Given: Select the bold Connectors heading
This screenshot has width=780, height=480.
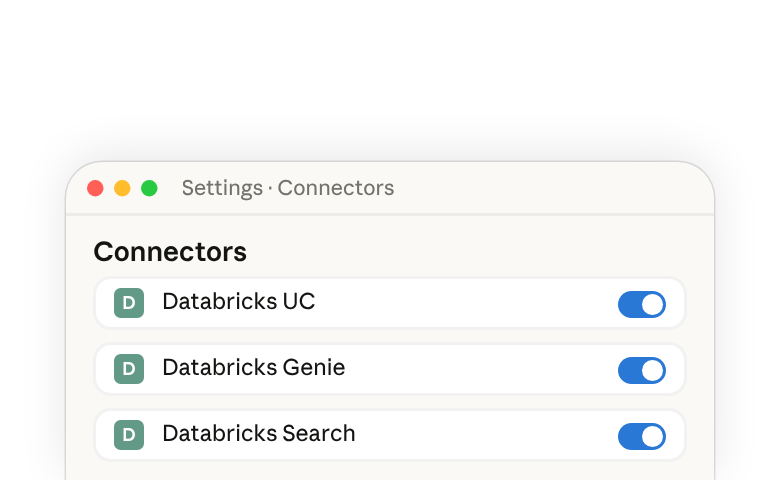Looking at the screenshot, I should 170,252.
